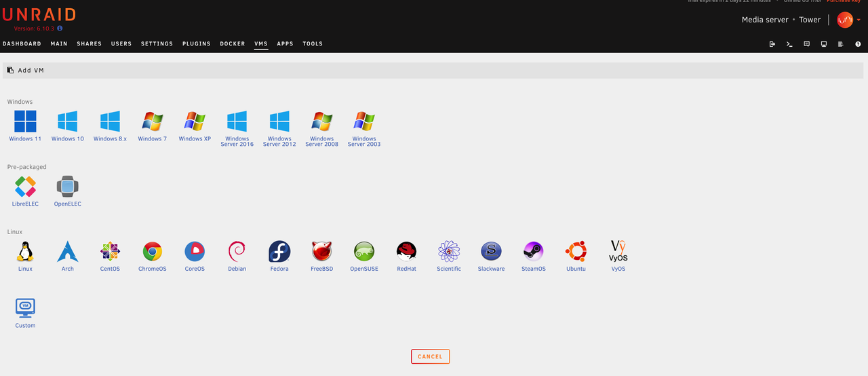Pick the Ubuntu template
Viewport: 868px width, 376px height.
coord(576,256)
